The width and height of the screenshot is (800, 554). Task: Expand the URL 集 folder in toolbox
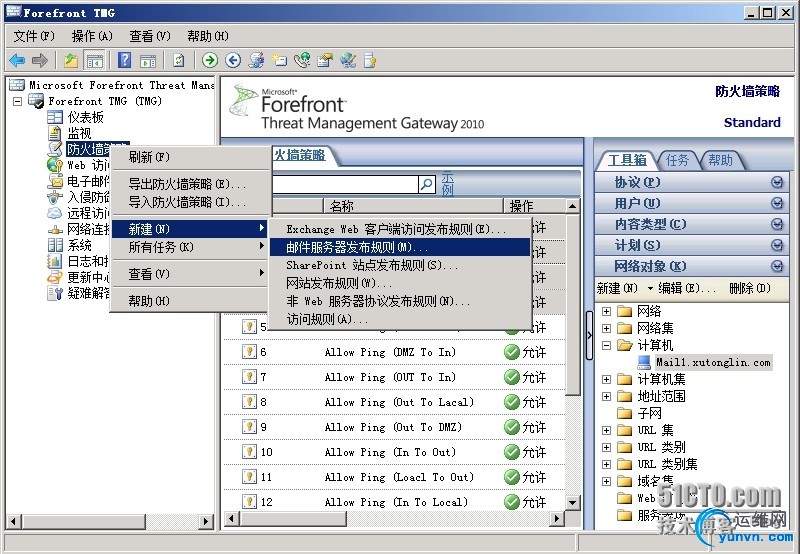[x=606, y=430]
